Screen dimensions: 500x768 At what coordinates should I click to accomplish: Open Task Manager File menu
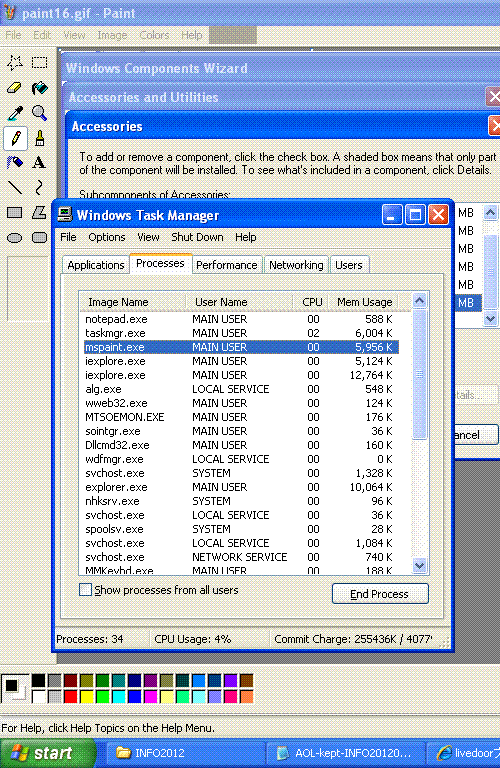click(68, 237)
